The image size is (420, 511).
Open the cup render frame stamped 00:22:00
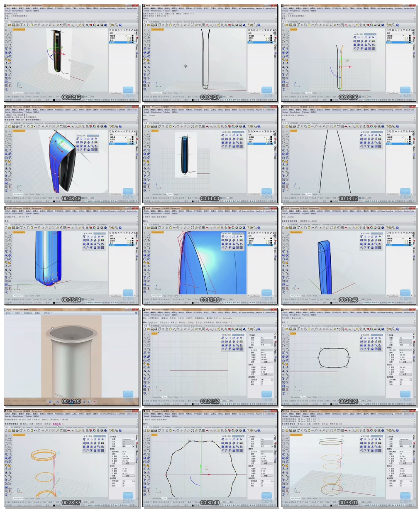coord(71,357)
